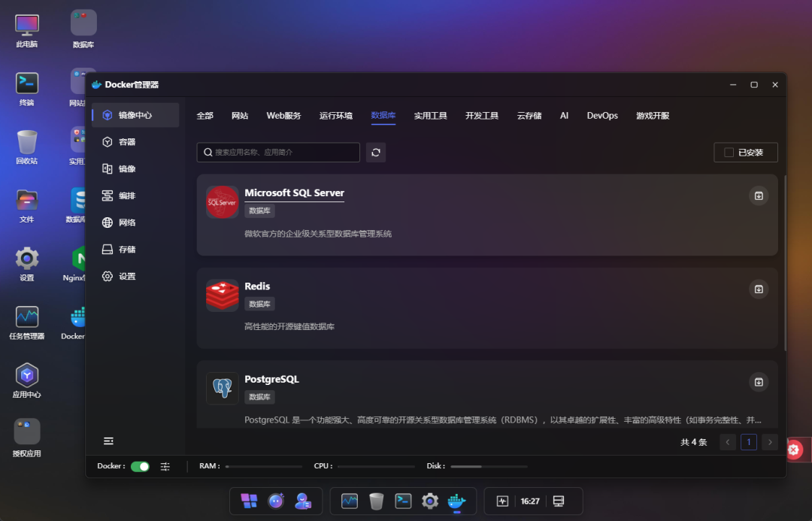Image resolution: width=812 pixels, height=521 pixels.
Task: Click the Redis logo thumbnail
Action: tap(222, 295)
